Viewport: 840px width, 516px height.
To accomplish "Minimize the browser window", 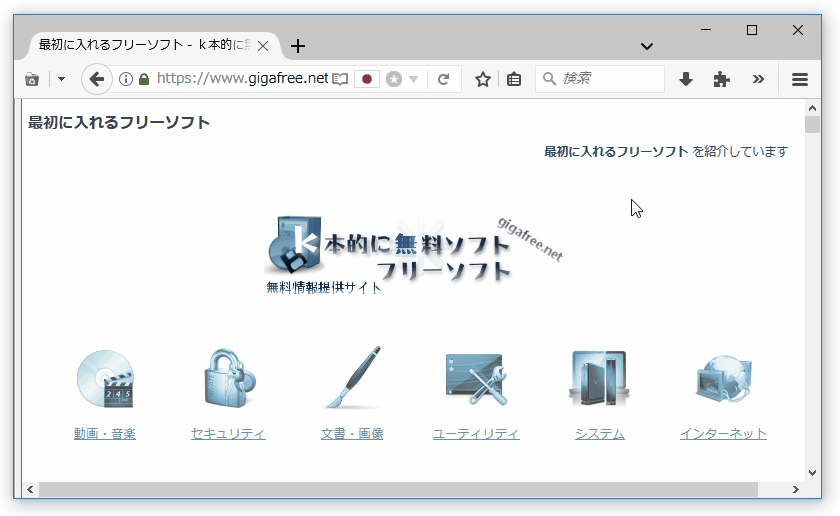I will point(706,29).
